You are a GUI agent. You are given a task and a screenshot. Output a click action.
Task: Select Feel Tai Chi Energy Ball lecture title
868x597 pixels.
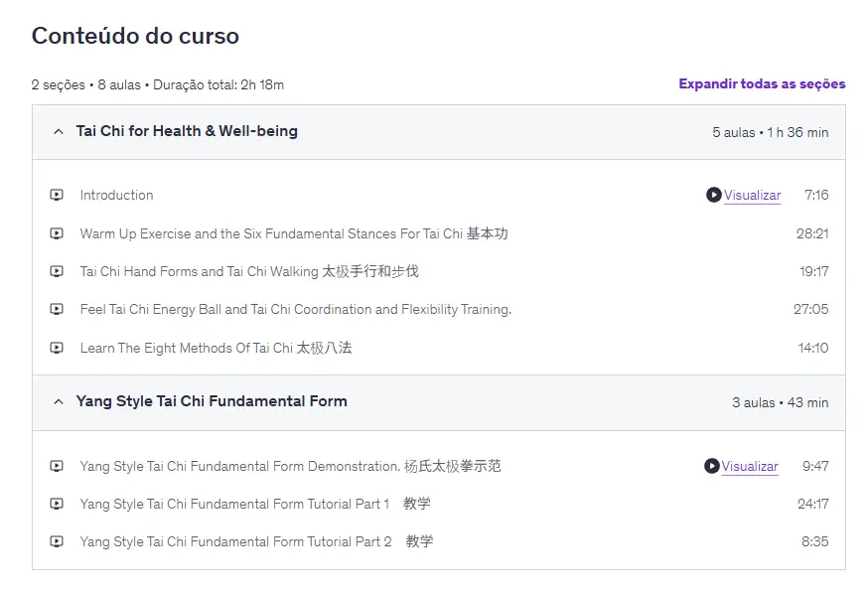pos(296,309)
